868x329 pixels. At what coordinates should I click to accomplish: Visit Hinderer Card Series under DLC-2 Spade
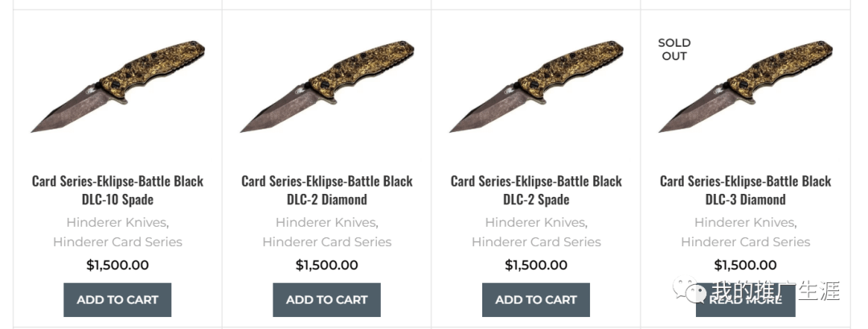pos(536,242)
